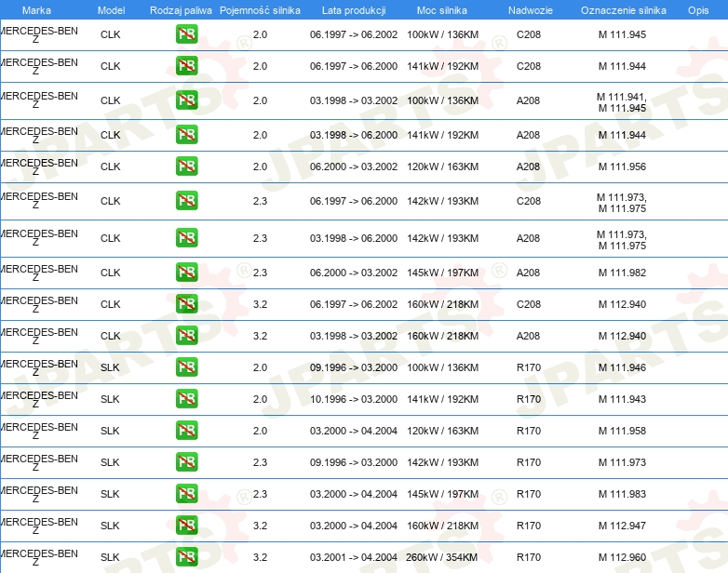Click the fuel icon in the M 111.983 row
Viewport: 728px width, 573px height.
pos(186,493)
